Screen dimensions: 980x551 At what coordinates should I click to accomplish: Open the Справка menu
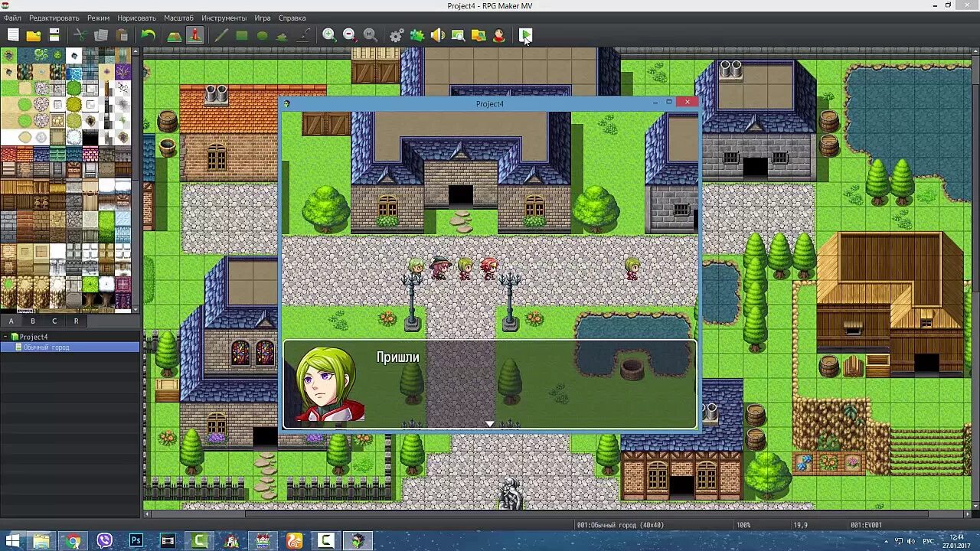[x=292, y=18]
